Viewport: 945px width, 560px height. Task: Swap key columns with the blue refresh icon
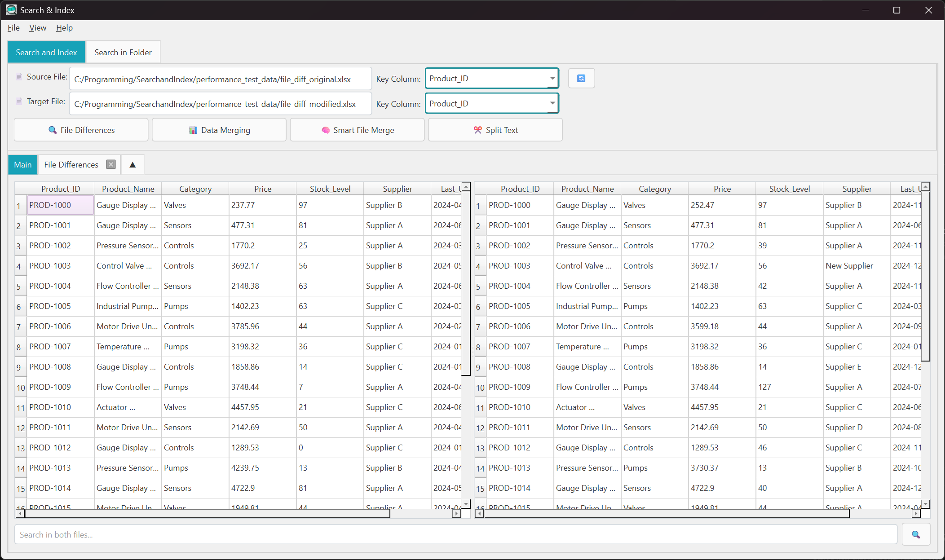[581, 78]
